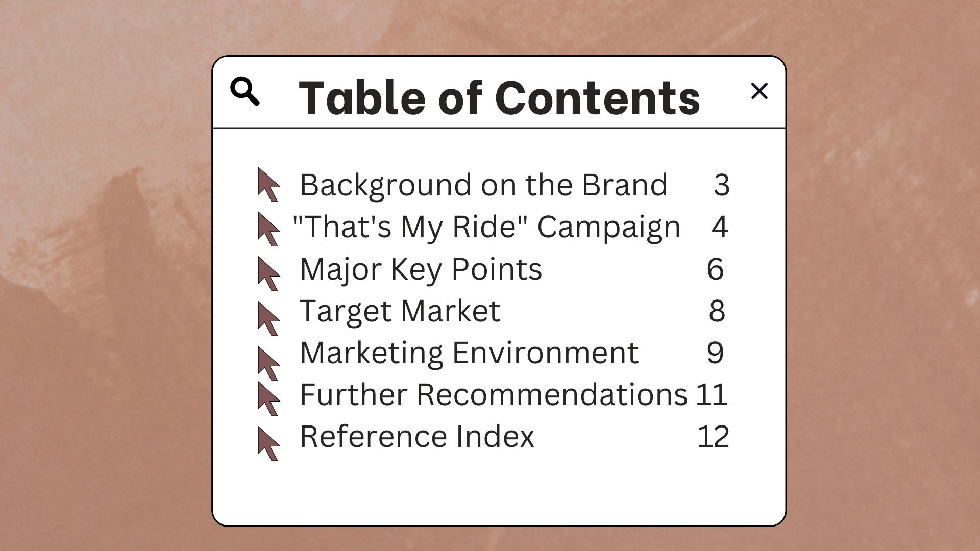Go to "That's My Ride" Campaign entry

tap(486, 227)
